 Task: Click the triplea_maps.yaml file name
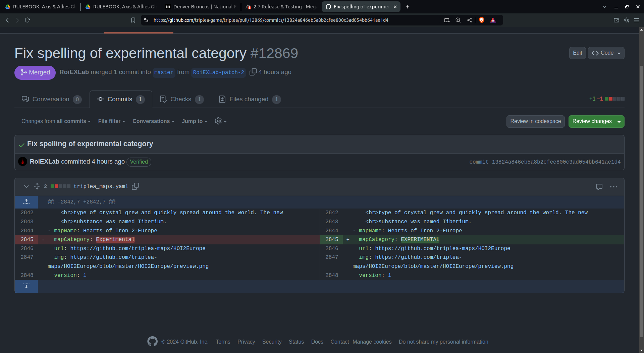(x=101, y=186)
